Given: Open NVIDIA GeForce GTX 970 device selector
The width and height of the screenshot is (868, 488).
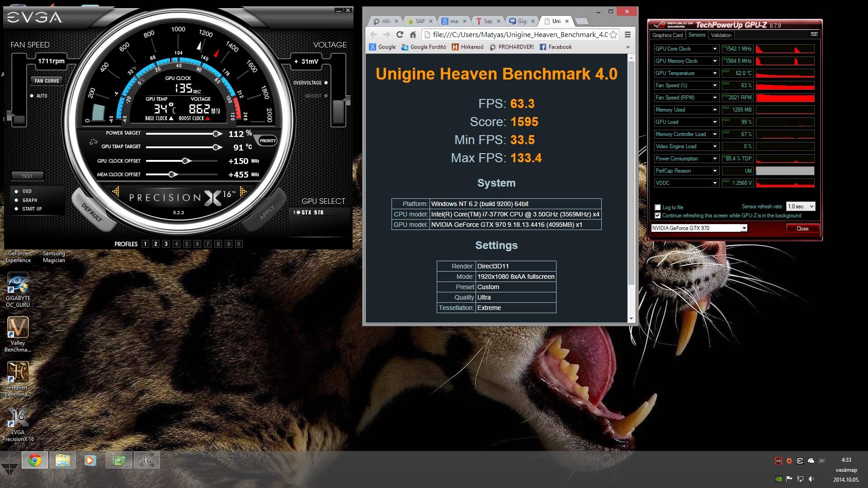Looking at the screenshot, I should click(699, 228).
